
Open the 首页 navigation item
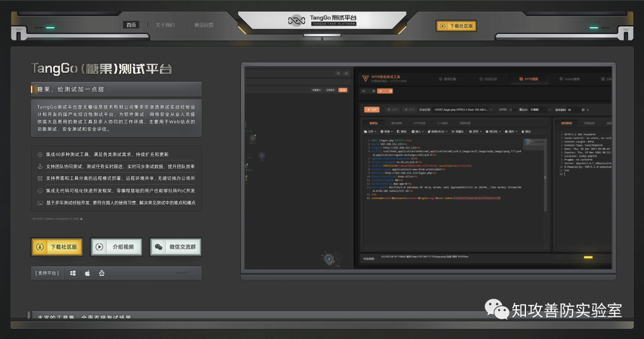131,25
